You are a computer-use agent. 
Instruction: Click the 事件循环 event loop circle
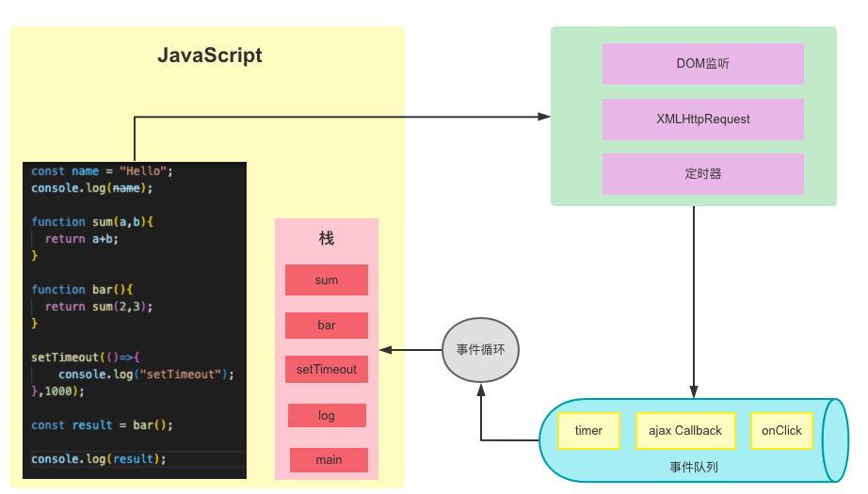coord(480,350)
